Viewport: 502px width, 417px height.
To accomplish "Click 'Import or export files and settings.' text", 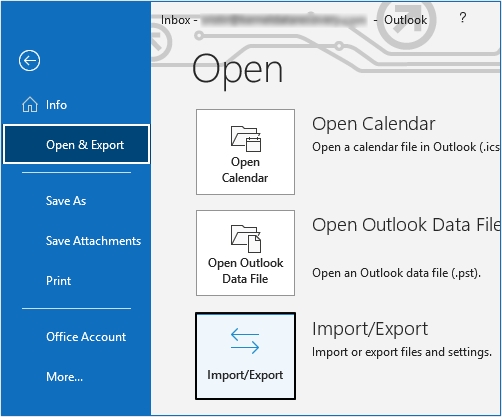I will pos(402,352).
